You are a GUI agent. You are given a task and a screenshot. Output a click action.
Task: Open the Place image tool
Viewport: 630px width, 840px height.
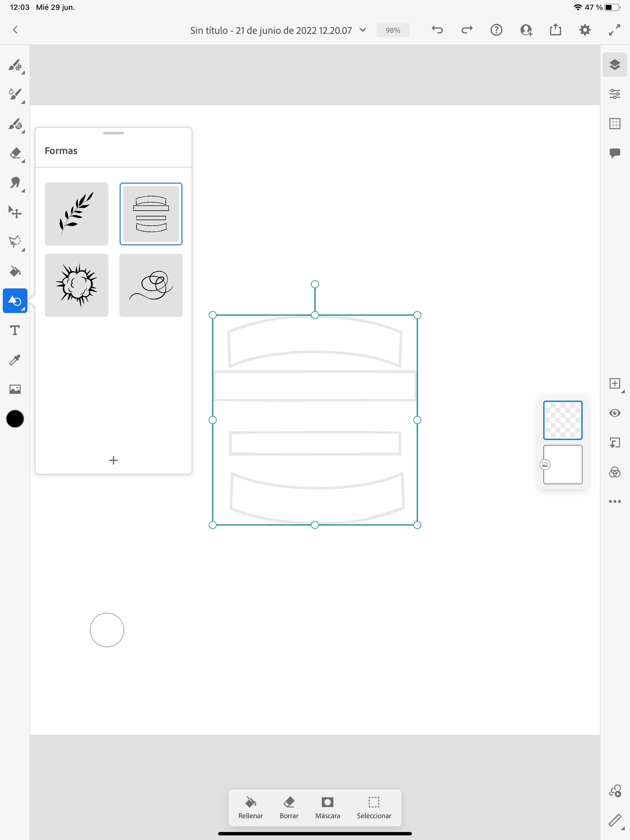(x=15, y=389)
